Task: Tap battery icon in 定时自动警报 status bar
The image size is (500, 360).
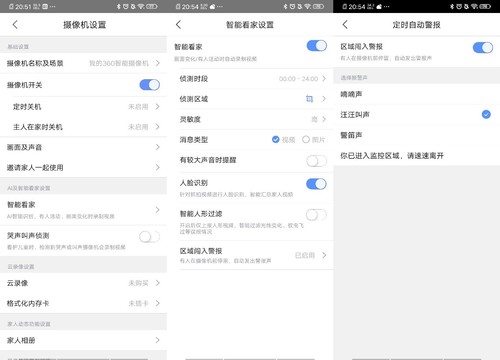Action: (x=485, y=6)
